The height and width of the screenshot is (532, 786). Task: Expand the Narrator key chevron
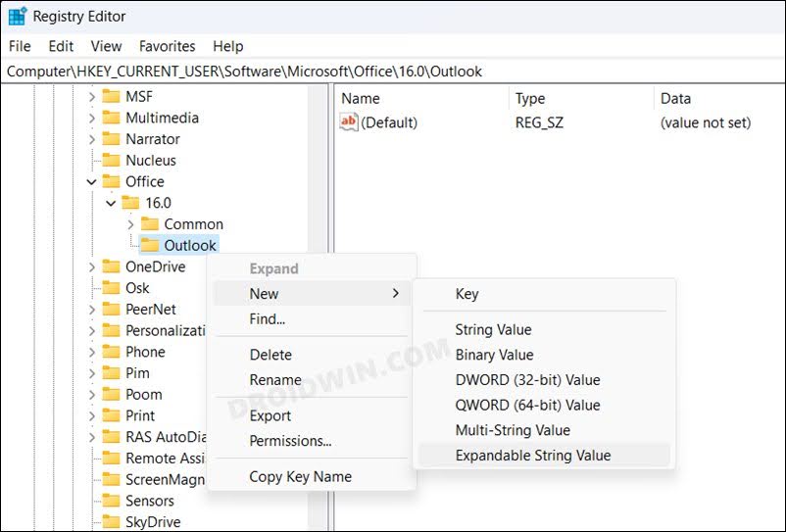point(92,139)
